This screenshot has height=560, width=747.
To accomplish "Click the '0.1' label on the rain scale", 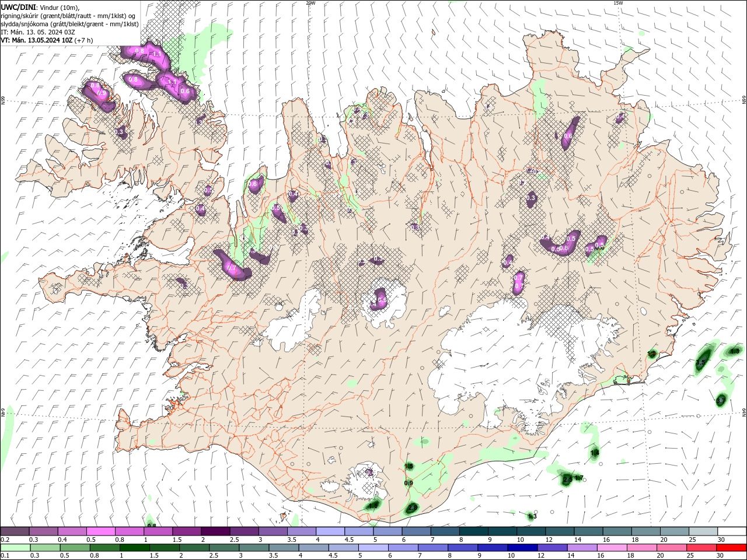I will (x=5, y=555).
